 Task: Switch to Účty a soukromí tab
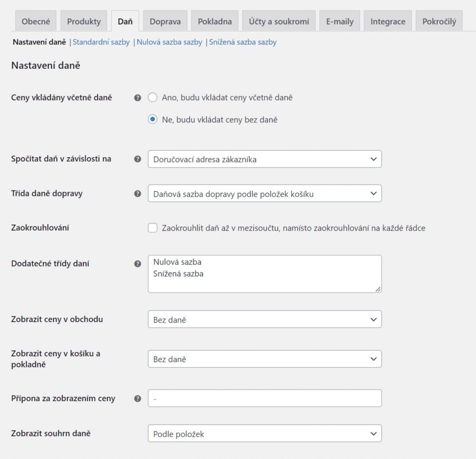[279, 21]
